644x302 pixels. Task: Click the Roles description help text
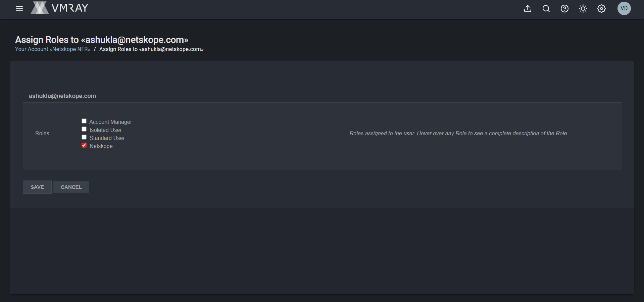point(459,133)
